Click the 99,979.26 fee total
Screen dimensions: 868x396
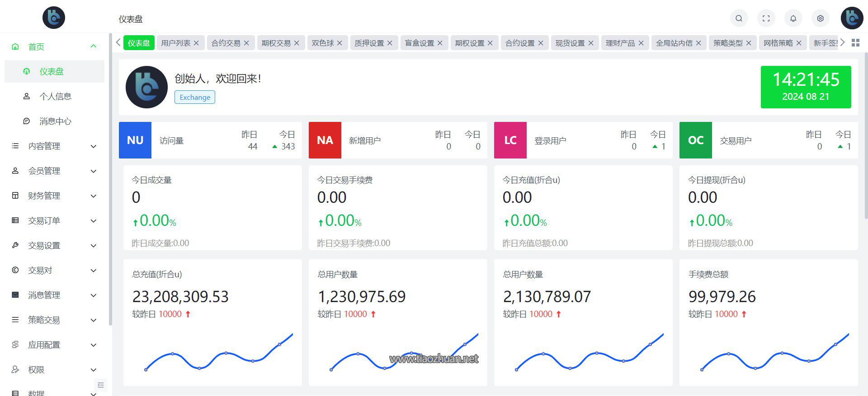point(722,297)
